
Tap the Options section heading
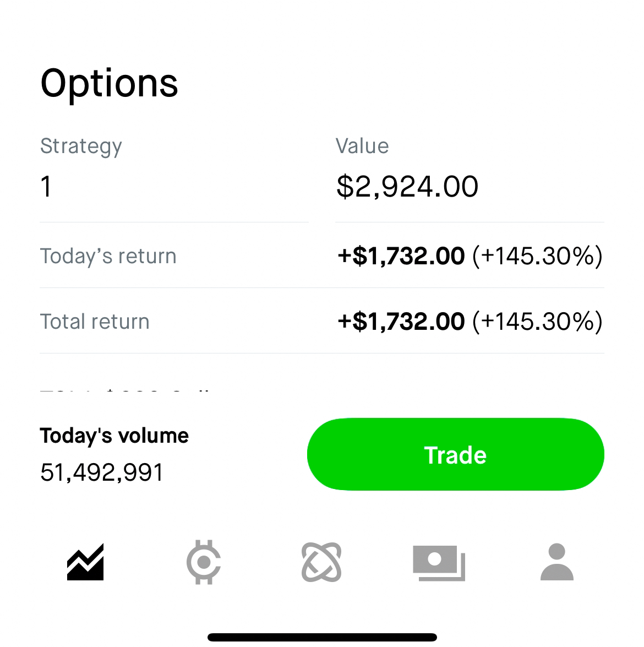click(x=109, y=84)
